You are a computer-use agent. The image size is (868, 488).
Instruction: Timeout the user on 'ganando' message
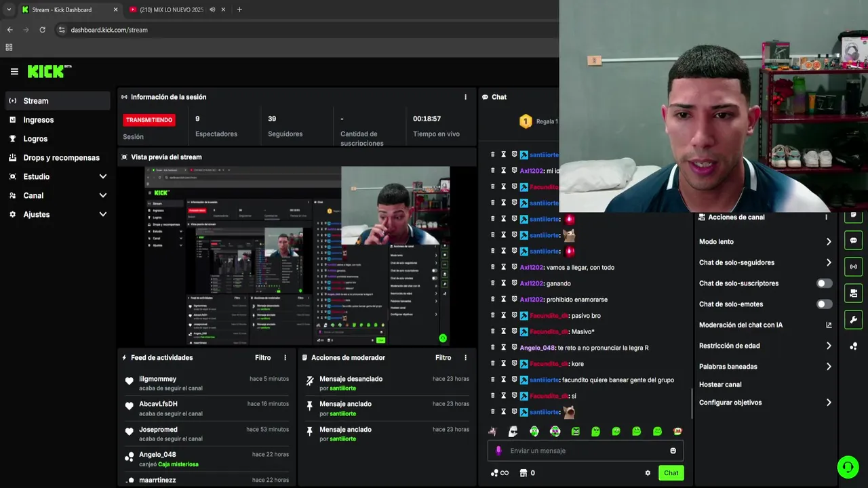click(504, 283)
